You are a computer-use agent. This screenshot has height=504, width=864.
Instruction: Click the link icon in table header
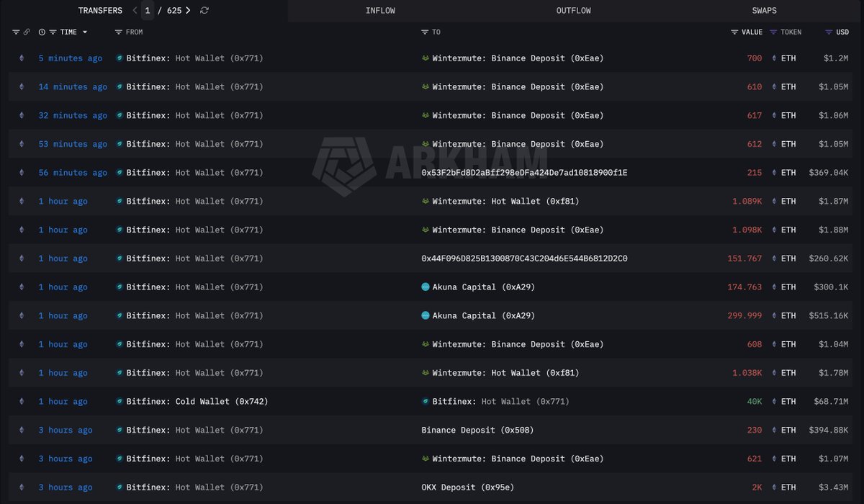pos(27,32)
